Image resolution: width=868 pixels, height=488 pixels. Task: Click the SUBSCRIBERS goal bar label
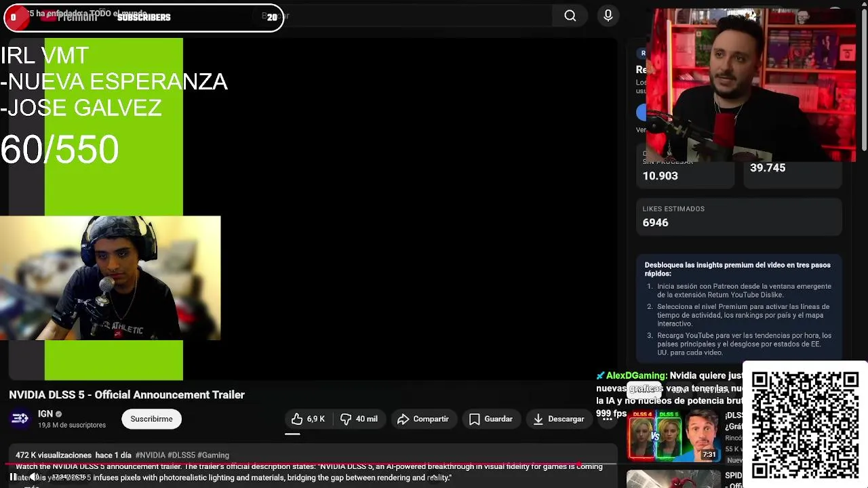144,18
